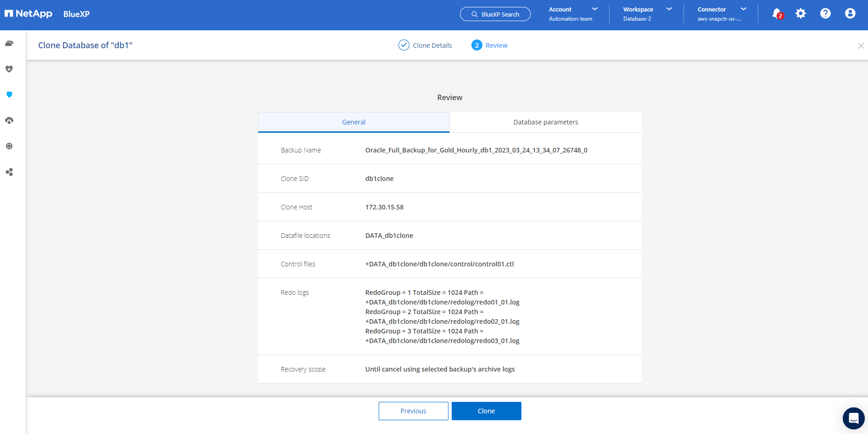This screenshot has width=868, height=434.
Task: Open the cloud-with-lock sidebar icon
Action: point(9,120)
